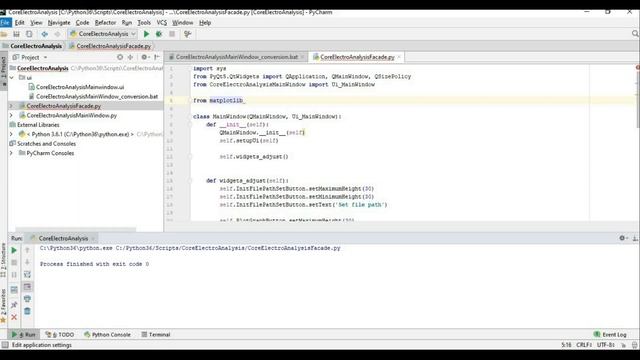Click the Open folder toolbar icon
Screen dimensions: 640x360
[4, 34]
